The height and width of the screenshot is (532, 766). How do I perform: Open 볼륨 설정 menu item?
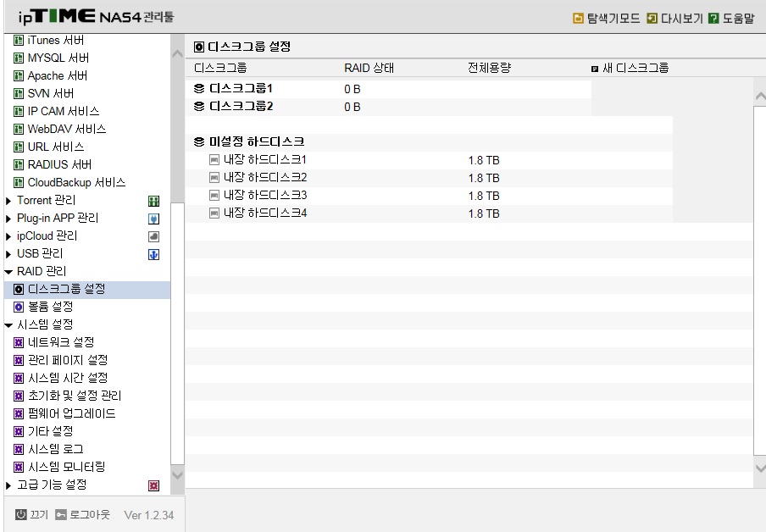click(x=50, y=307)
